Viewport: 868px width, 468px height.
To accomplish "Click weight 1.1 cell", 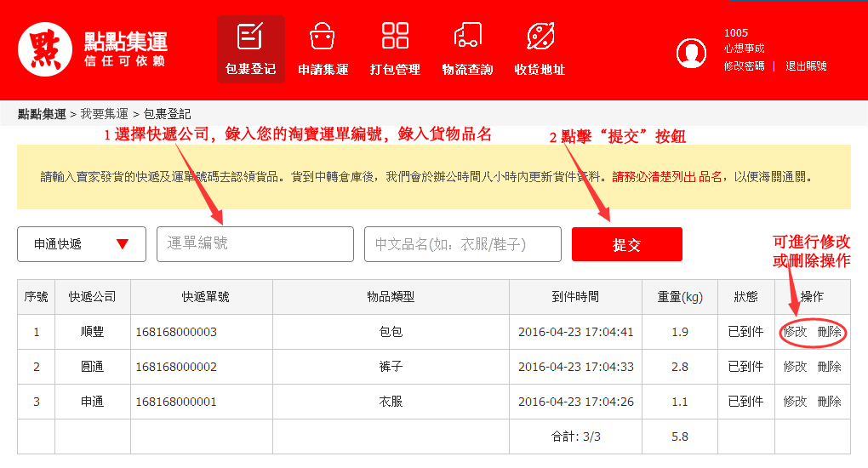I will (x=680, y=402).
